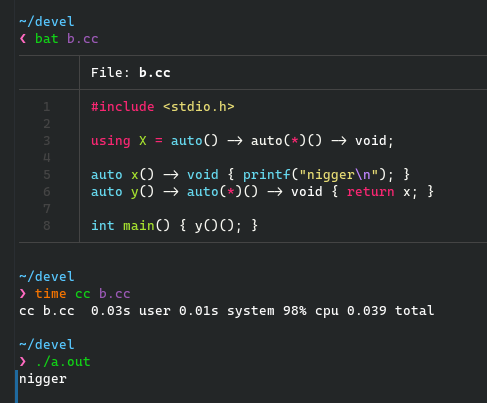
Task: Click the stdio.h header name
Action: point(199,107)
